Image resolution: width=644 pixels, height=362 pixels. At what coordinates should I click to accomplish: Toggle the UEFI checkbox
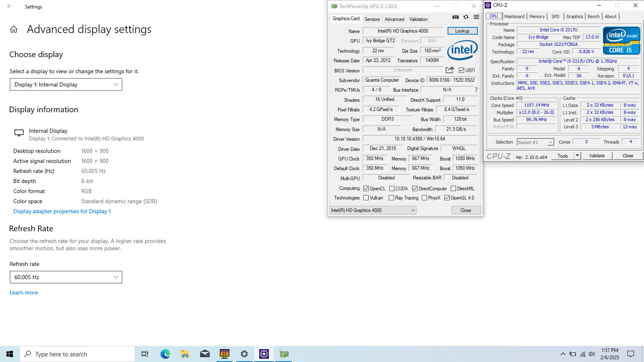point(461,70)
